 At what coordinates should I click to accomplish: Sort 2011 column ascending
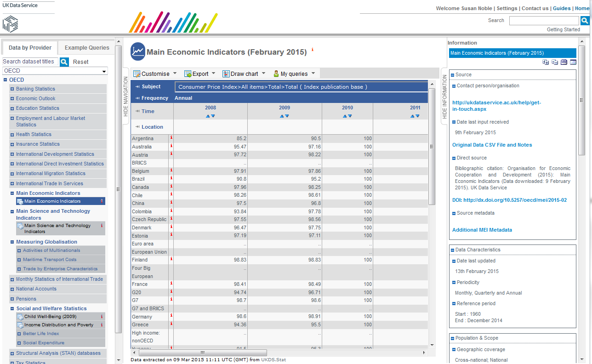(413, 116)
